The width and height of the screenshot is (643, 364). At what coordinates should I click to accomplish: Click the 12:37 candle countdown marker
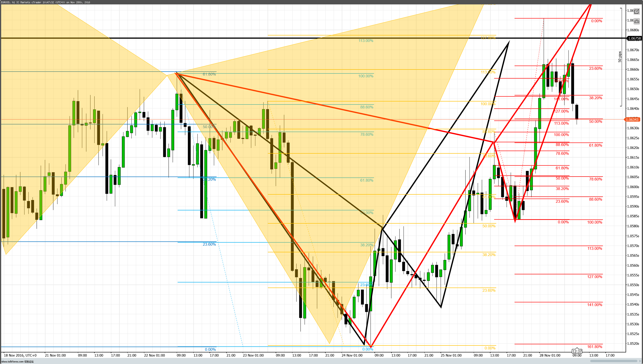tap(577, 351)
